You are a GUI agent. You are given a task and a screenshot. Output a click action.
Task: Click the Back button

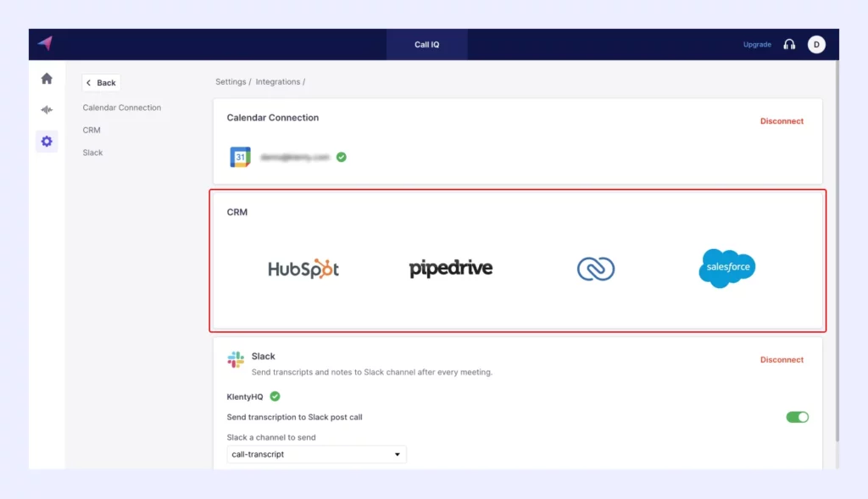tap(102, 82)
